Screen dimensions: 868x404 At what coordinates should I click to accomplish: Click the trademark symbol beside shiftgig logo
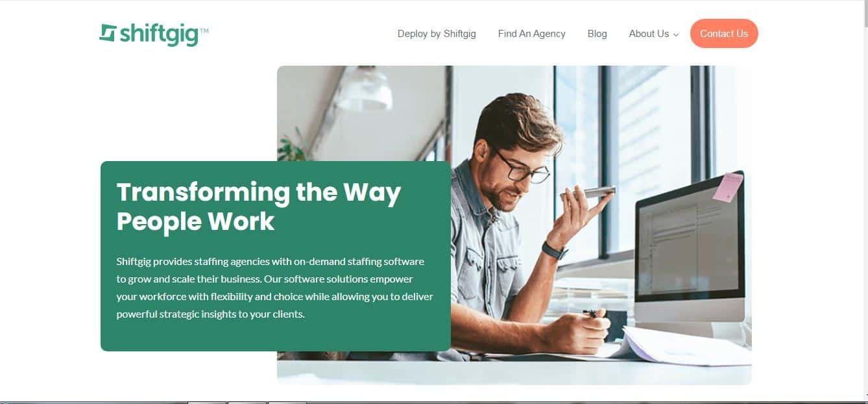(x=204, y=31)
